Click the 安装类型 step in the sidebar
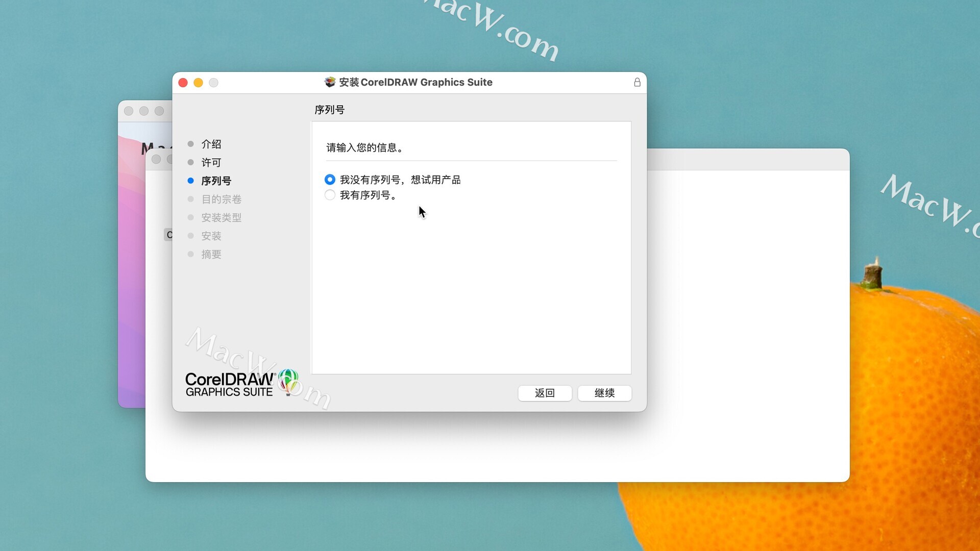This screenshot has width=980, height=551. pos(221,217)
